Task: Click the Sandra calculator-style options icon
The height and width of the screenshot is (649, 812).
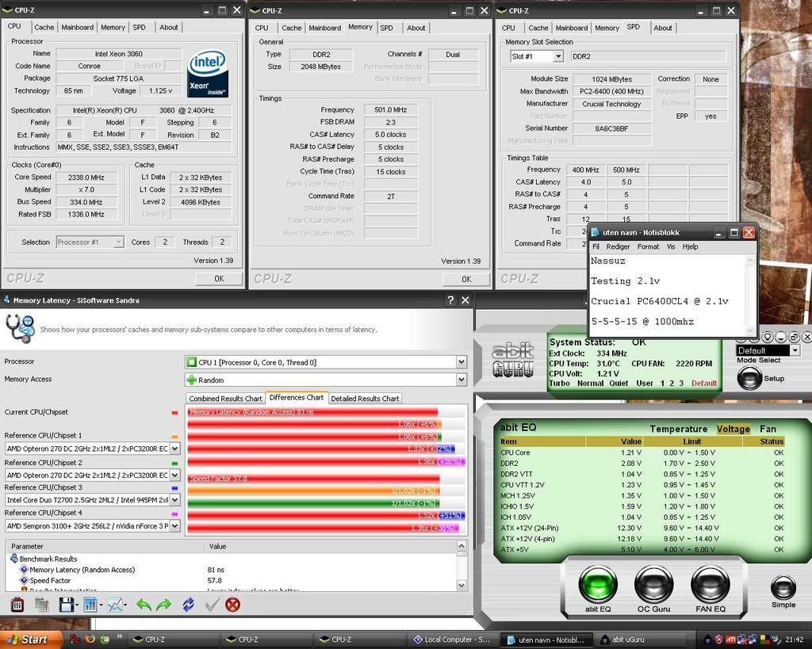Action: pos(17,605)
